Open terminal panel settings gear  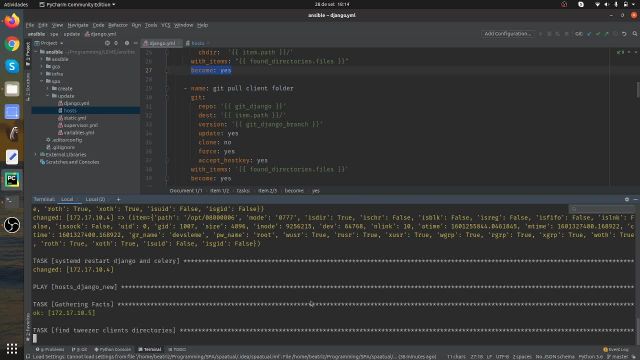[x=627, y=199]
